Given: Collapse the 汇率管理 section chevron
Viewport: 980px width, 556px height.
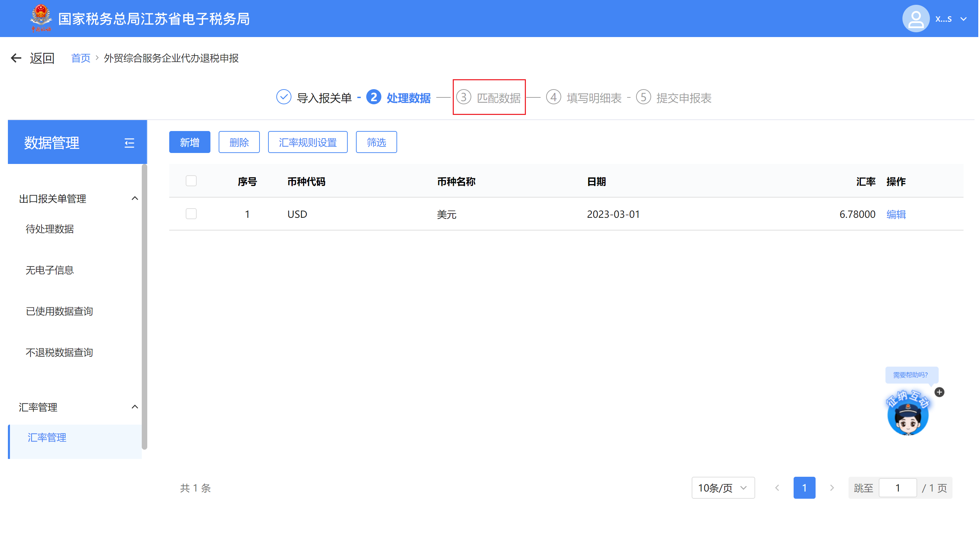Looking at the screenshot, I should [x=135, y=407].
